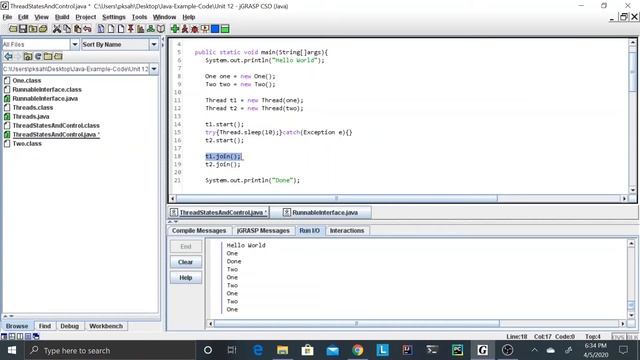
Task: Undo the last edit via toolbar arrow
Action: [87, 29]
